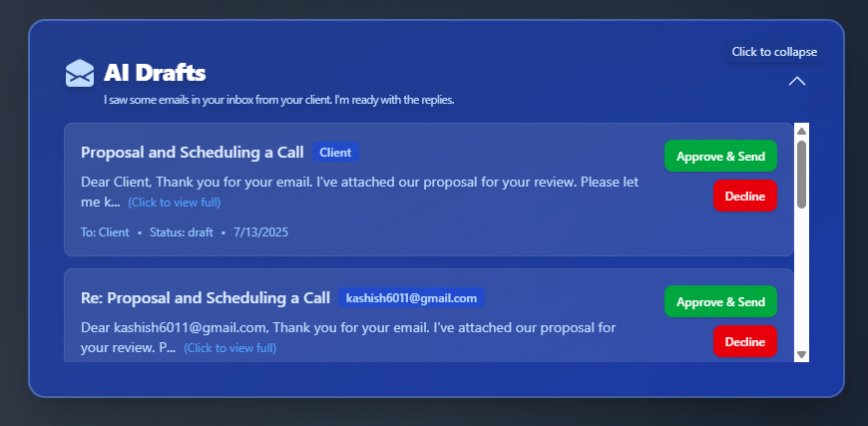Decline the first Proposal draft
Image resolution: width=868 pixels, height=426 pixels.
point(745,196)
